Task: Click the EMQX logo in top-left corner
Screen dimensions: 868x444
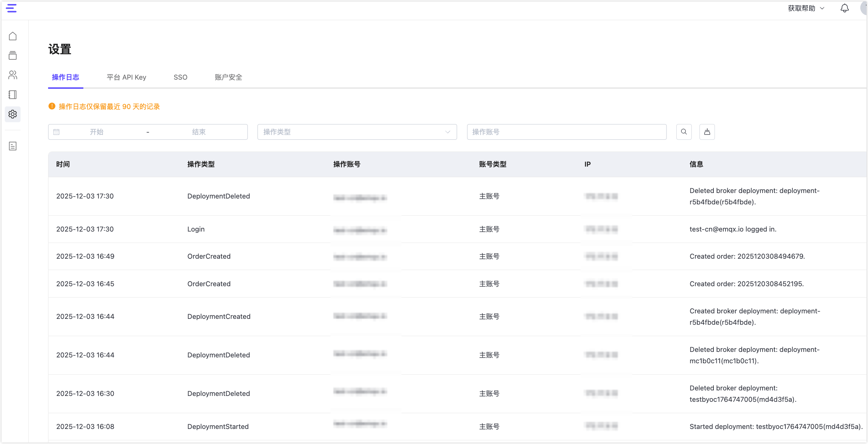Action: [x=11, y=8]
